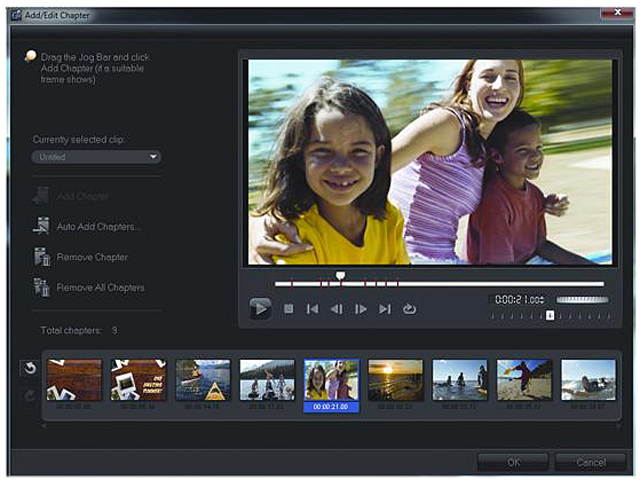640x480 pixels.
Task: Click the timecode spinner arrows
Action: coord(542,300)
